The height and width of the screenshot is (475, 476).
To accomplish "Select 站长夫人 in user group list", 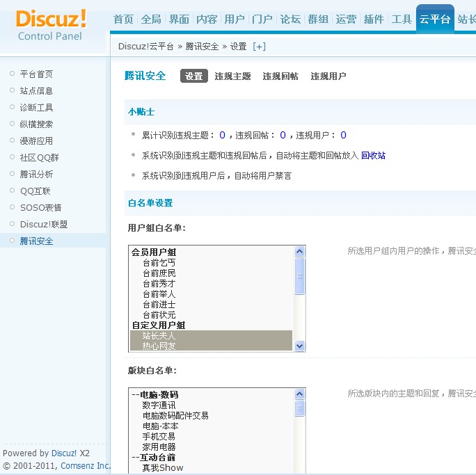I will click(212, 335).
